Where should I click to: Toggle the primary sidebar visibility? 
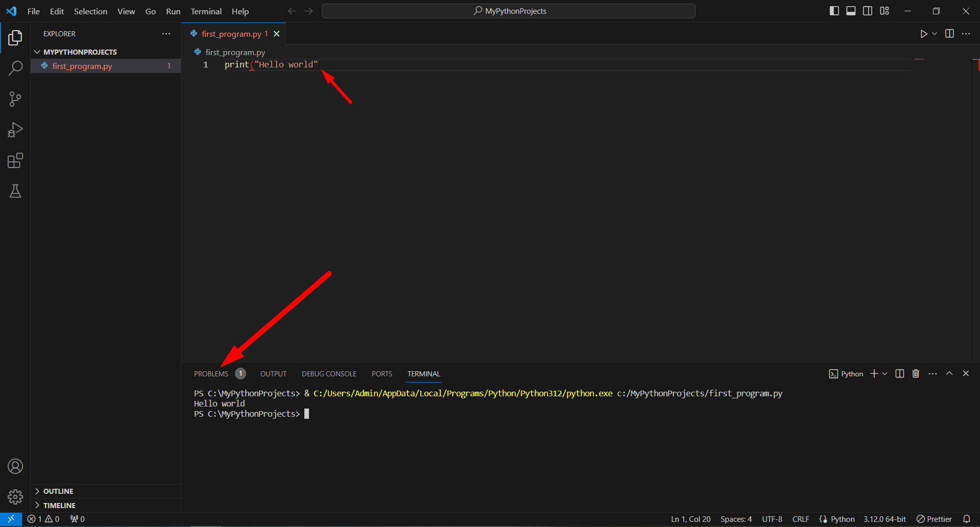point(833,11)
